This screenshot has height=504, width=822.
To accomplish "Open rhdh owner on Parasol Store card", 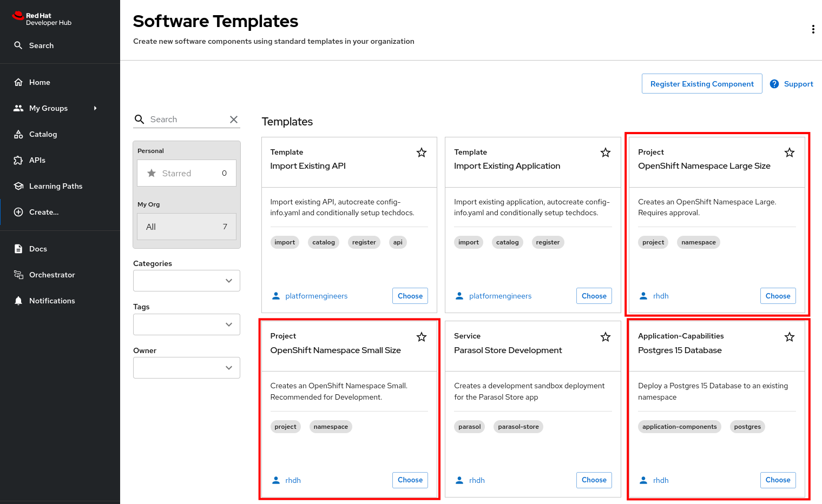I will 477,480.
